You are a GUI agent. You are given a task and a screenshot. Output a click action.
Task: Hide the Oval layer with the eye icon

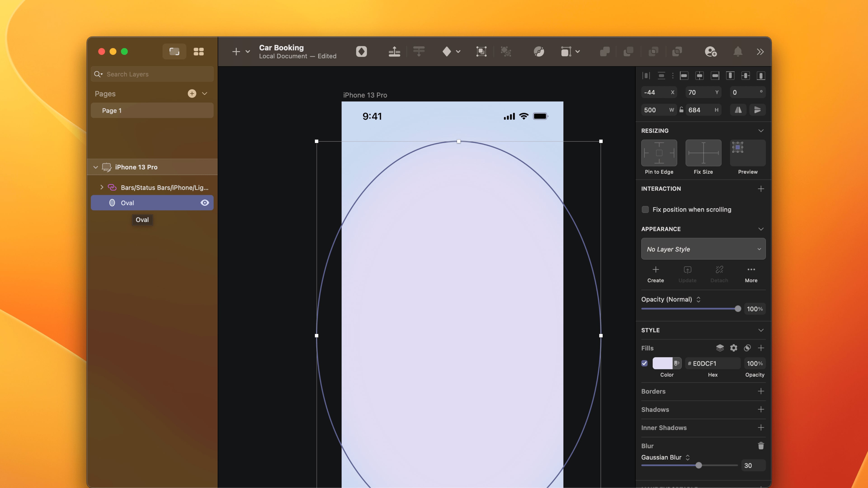point(205,203)
